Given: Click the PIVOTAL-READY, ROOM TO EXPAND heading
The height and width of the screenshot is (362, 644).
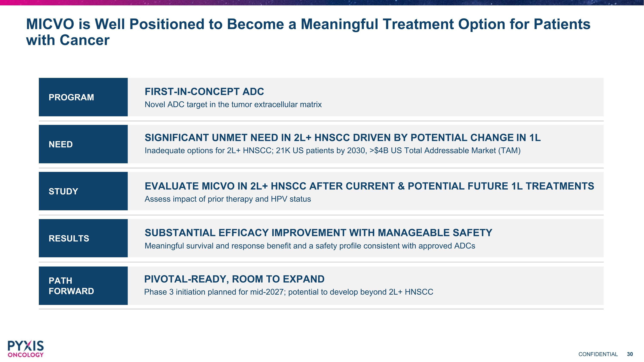Looking at the screenshot, I should (x=234, y=279).
